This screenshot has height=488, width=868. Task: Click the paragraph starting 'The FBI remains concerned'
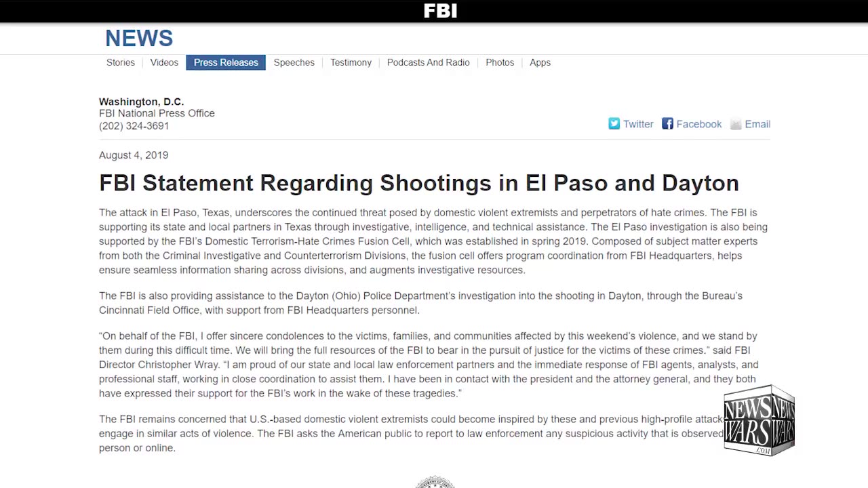pyautogui.click(x=411, y=434)
